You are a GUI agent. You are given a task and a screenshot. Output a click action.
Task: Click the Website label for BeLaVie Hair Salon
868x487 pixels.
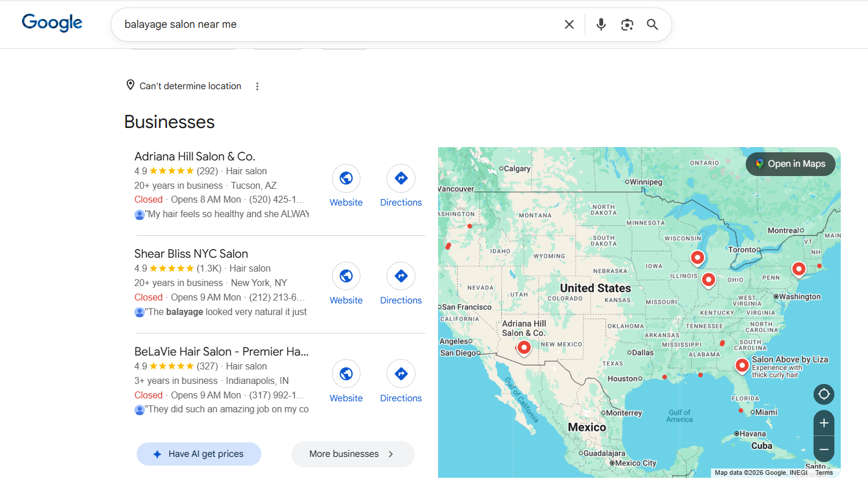coord(346,398)
